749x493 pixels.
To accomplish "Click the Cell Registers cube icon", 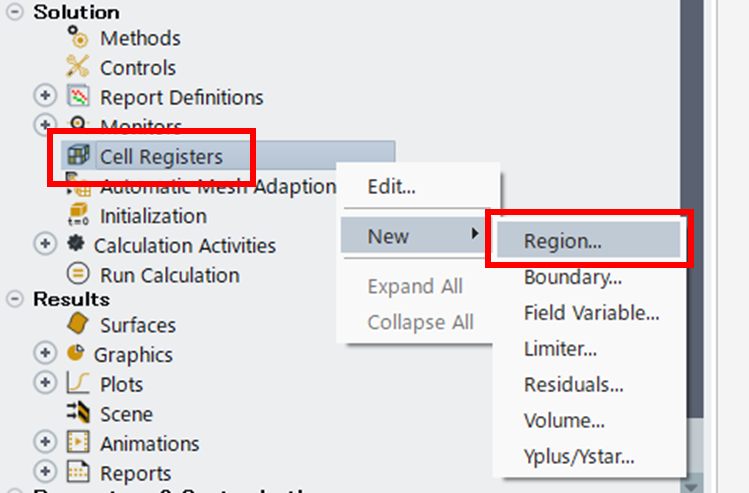I will tap(78, 155).
